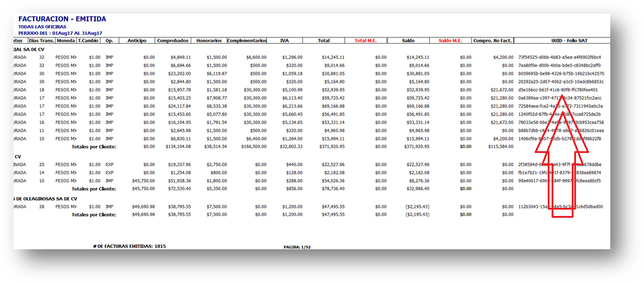Click the PERIODO DEL 01Aug17 AL 31Aug17 line

pyautogui.click(x=60, y=33)
